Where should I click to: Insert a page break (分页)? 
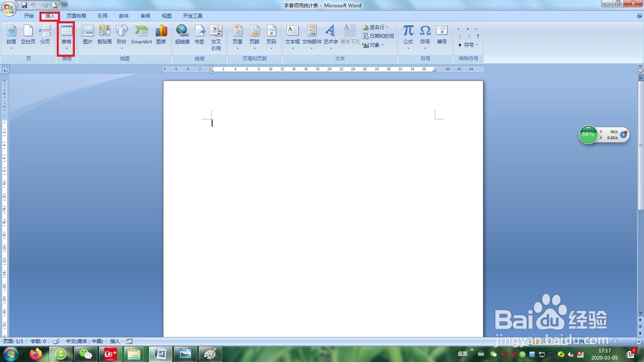tap(45, 35)
